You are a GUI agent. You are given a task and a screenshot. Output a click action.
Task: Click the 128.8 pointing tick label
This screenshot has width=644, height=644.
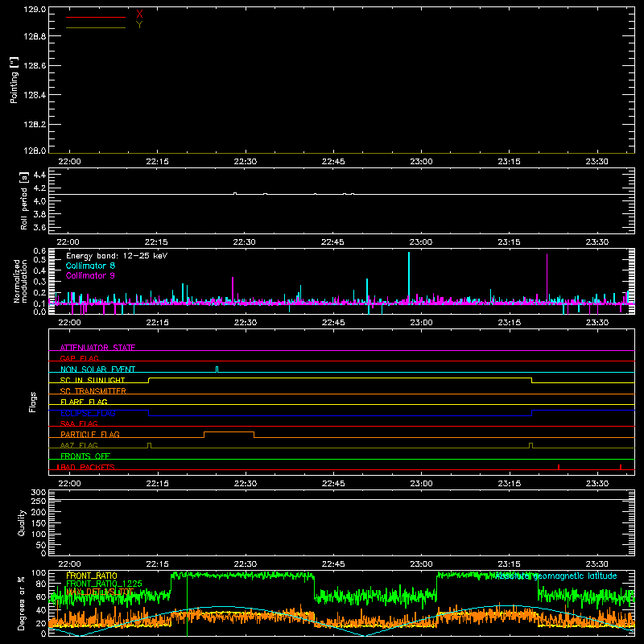point(35,36)
